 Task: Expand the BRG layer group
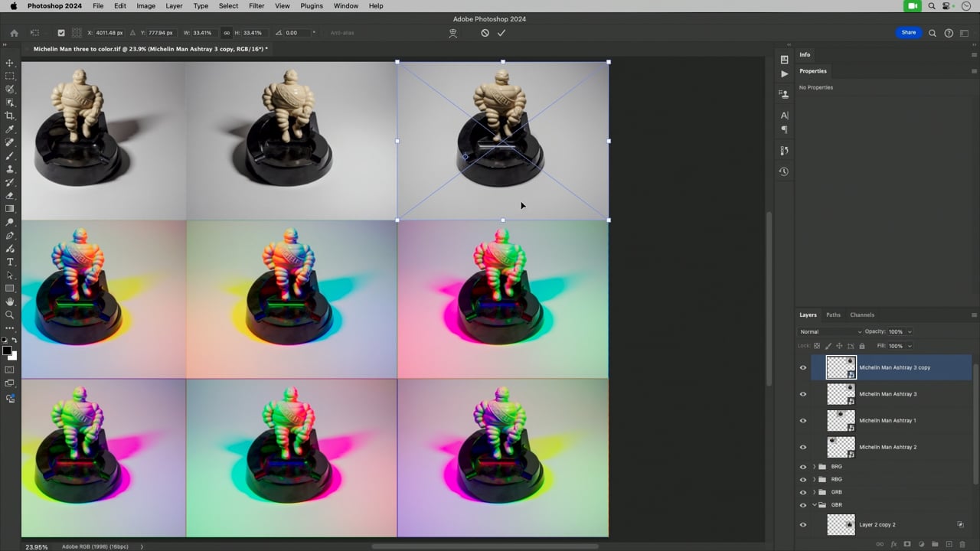click(814, 466)
